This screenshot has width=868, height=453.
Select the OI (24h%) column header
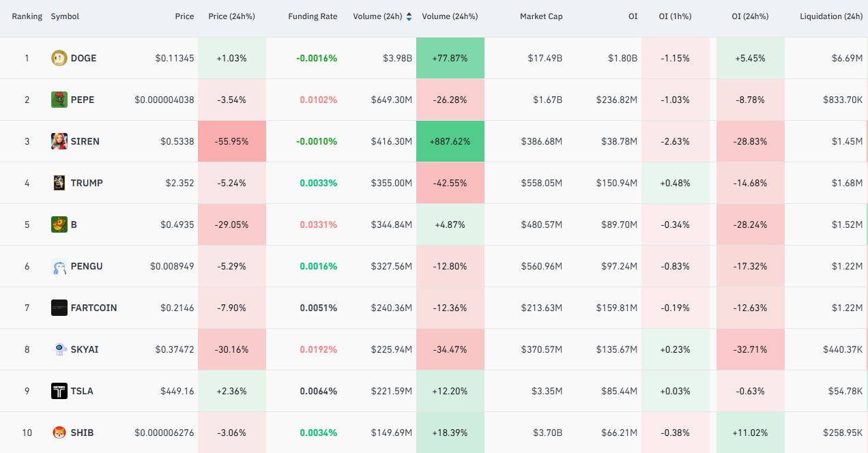tap(749, 16)
